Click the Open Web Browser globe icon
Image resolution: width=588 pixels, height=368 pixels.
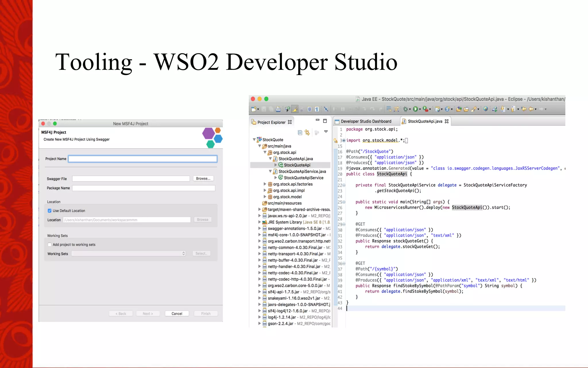[486, 109]
